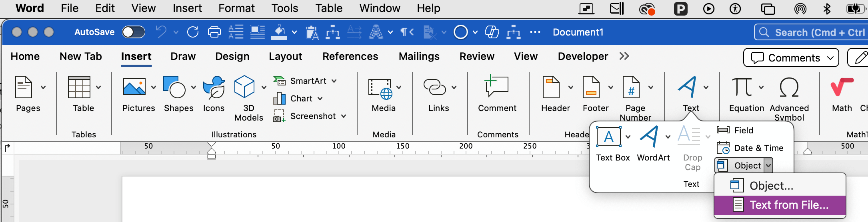This screenshot has width=868, height=222.
Task: Click the Math checkmark icon
Action: tap(842, 87)
